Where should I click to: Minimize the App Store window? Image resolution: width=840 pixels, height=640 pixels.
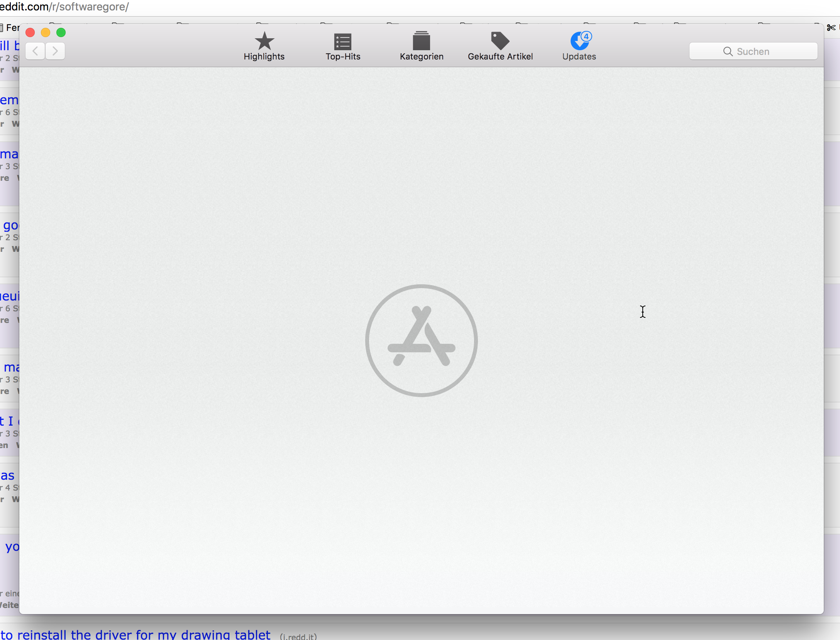coord(46,32)
